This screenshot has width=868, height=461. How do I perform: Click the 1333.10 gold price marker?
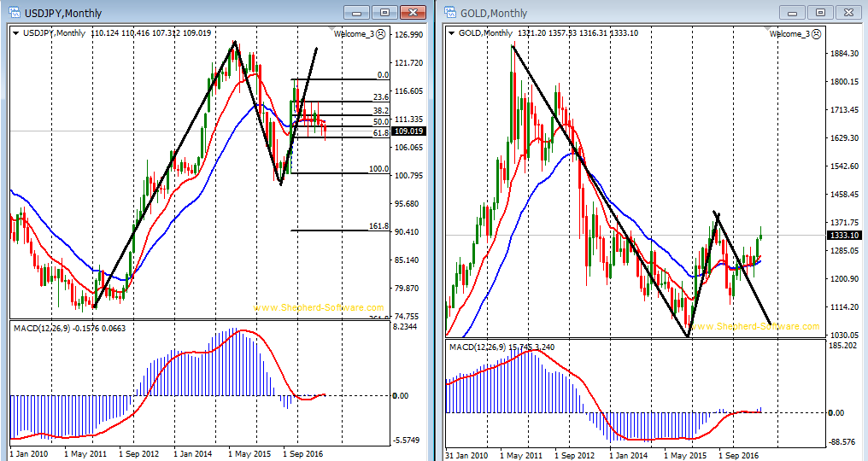click(x=844, y=235)
